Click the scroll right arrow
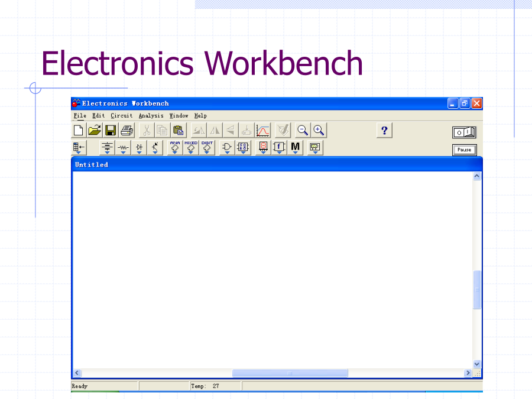The width and height of the screenshot is (532, 399). [468, 373]
